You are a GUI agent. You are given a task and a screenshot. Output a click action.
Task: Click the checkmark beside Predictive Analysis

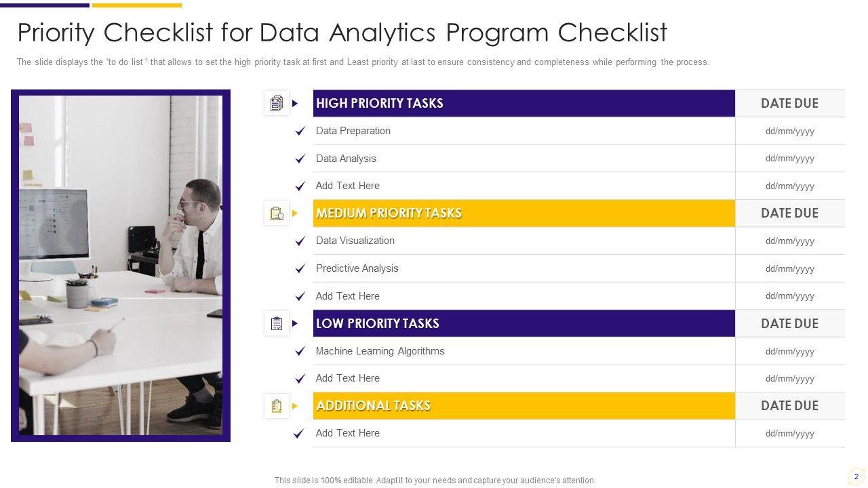(x=300, y=269)
